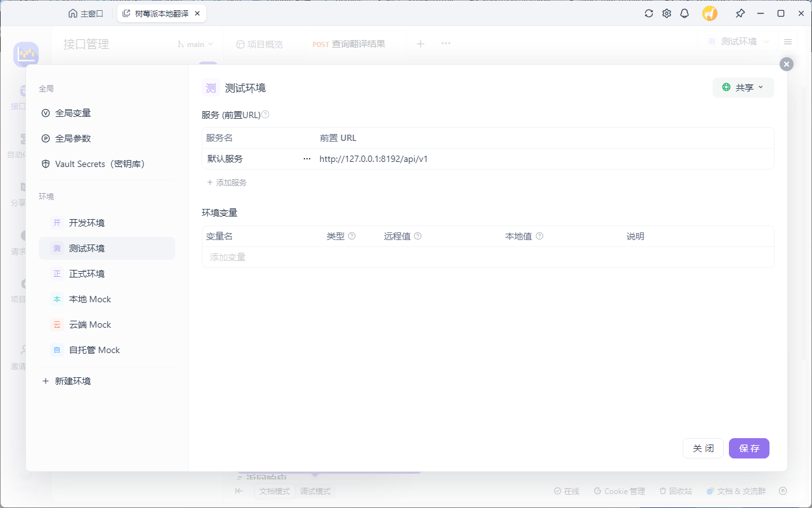Screen dimensions: 812x508
Task: Click the pin window icon
Action: (x=740, y=13)
